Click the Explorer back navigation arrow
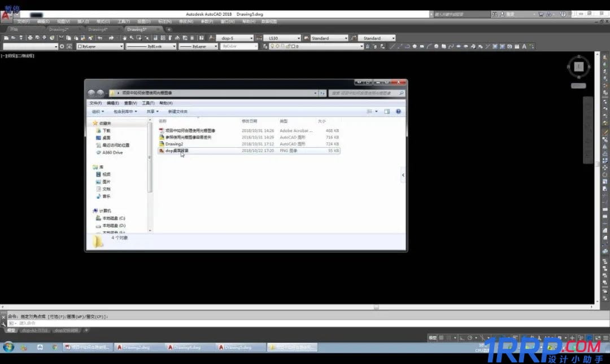610x364 pixels. 91,93
